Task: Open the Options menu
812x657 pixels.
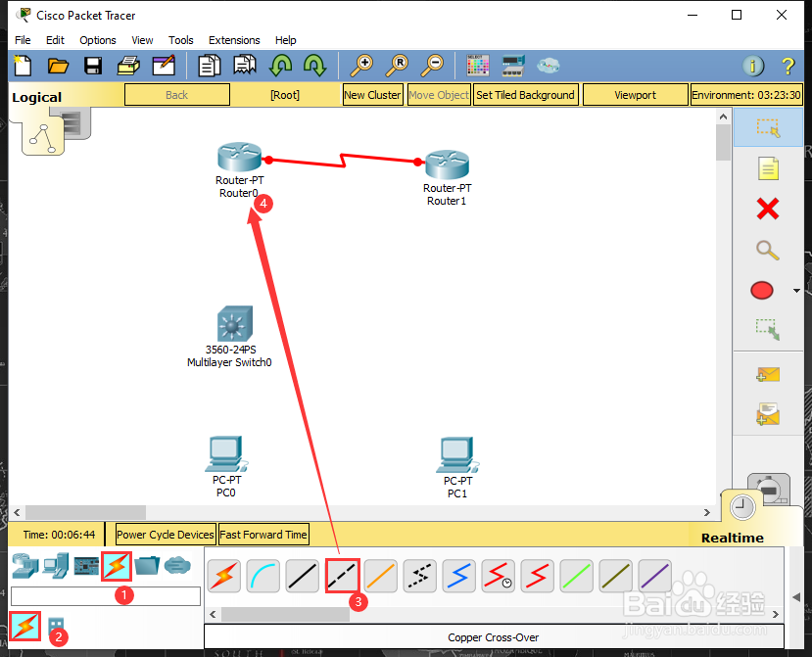Action: (x=97, y=40)
